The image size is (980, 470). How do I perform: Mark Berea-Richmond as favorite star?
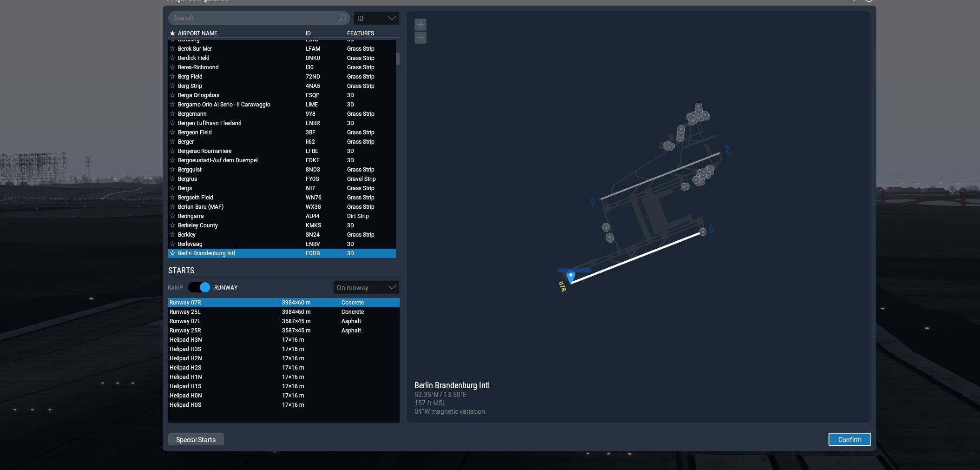pyautogui.click(x=172, y=67)
